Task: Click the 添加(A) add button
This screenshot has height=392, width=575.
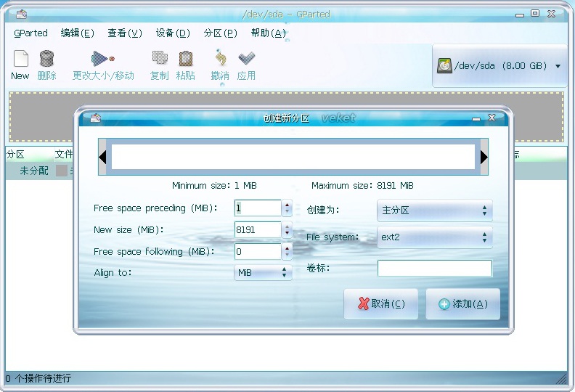Action: (x=462, y=303)
